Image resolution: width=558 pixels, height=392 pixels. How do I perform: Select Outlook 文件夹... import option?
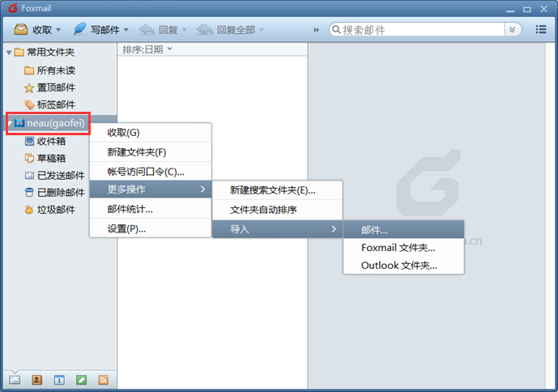tap(403, 266)
